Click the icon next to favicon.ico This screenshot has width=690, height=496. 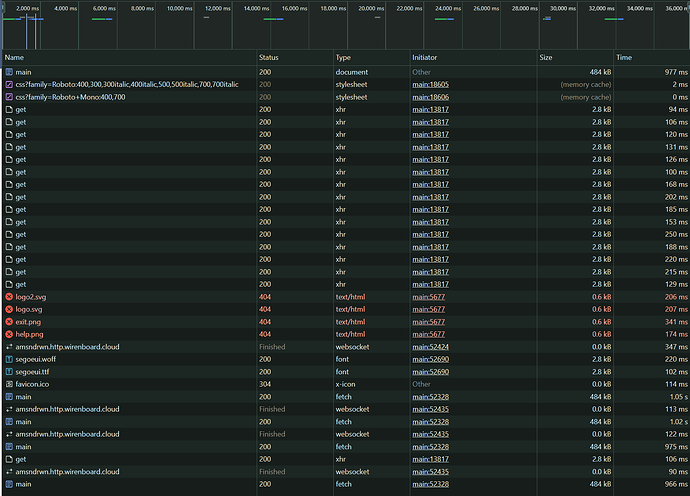[9, 384]
